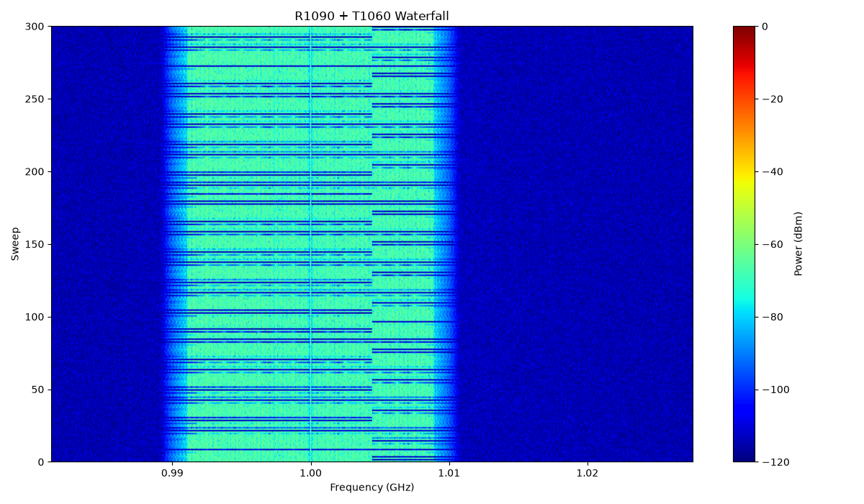Click the 50 sweep tick label
Screen dimensions: 864x504
(38, 390)
